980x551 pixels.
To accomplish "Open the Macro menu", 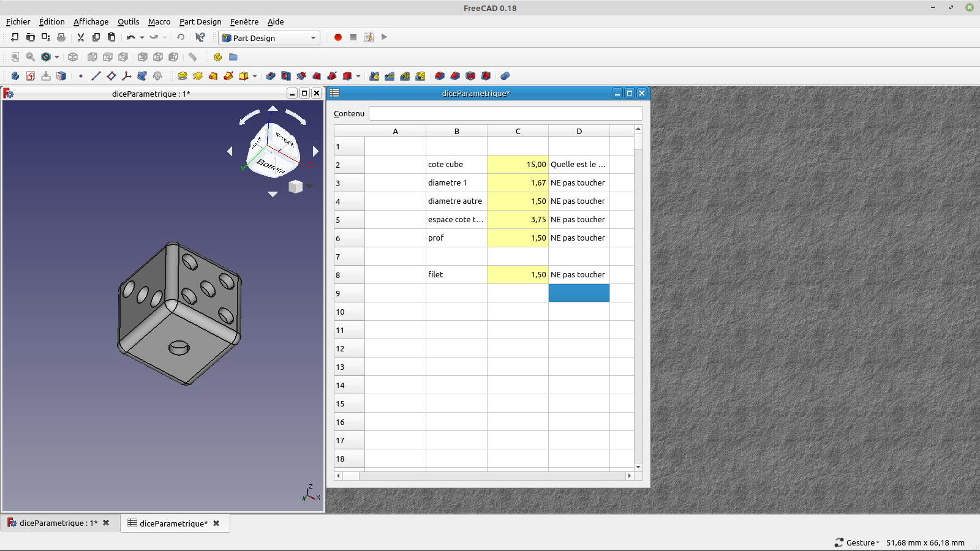I will [159, 21].
